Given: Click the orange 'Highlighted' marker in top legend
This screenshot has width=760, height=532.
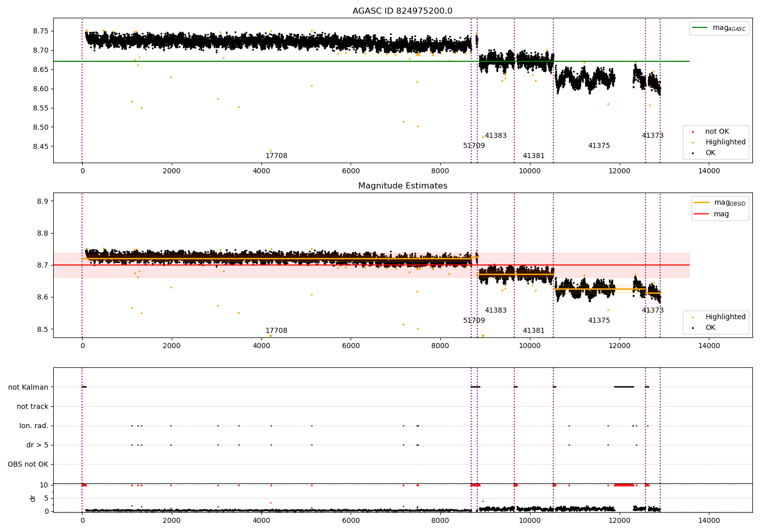Looking at the screenshot, I should [x=693, y=142].
